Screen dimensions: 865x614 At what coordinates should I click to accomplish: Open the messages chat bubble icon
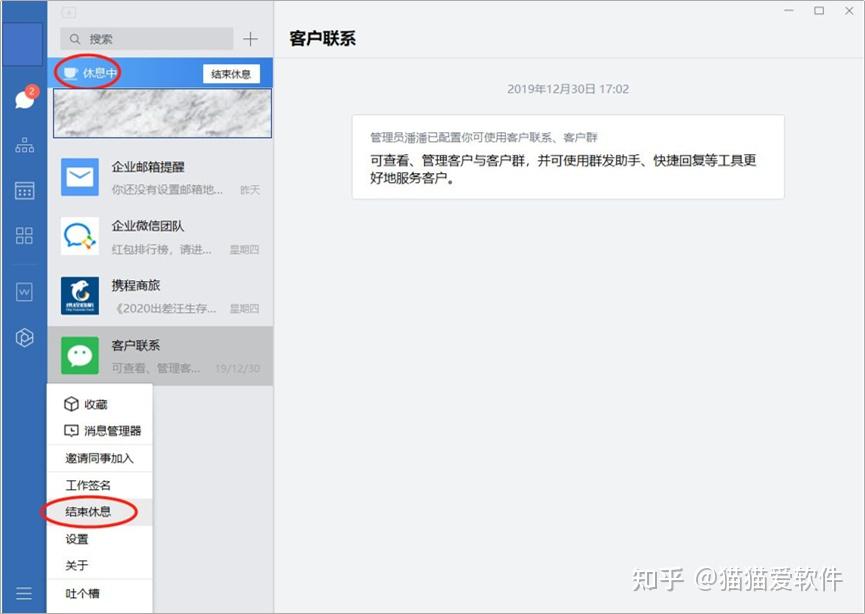tap(25, 98)
